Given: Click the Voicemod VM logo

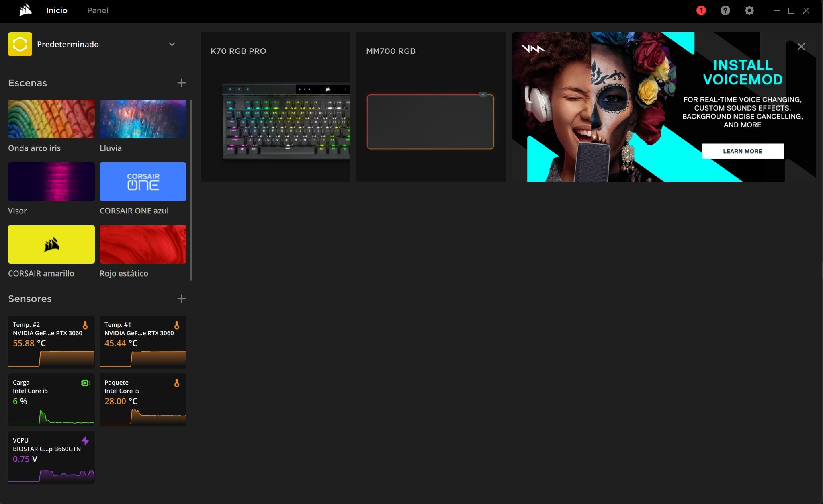Looking at the screenshot, I should [x=533, y=49].
